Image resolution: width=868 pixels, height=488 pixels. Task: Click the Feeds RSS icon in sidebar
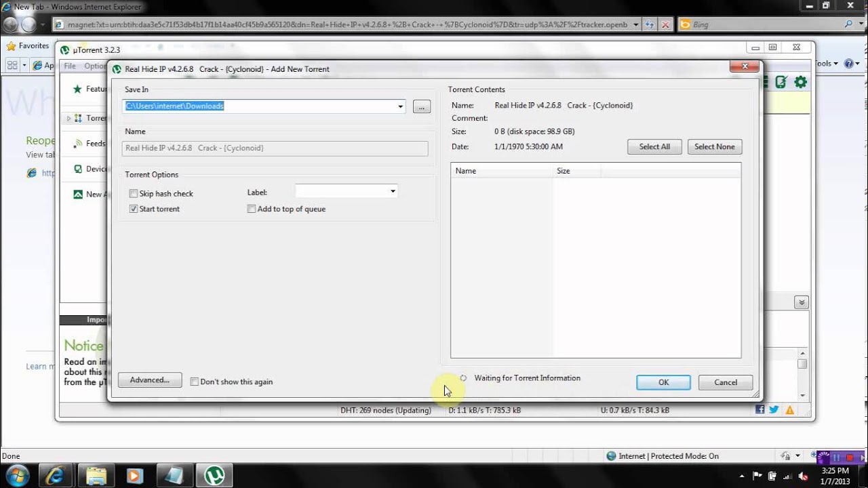click(78, 144)
